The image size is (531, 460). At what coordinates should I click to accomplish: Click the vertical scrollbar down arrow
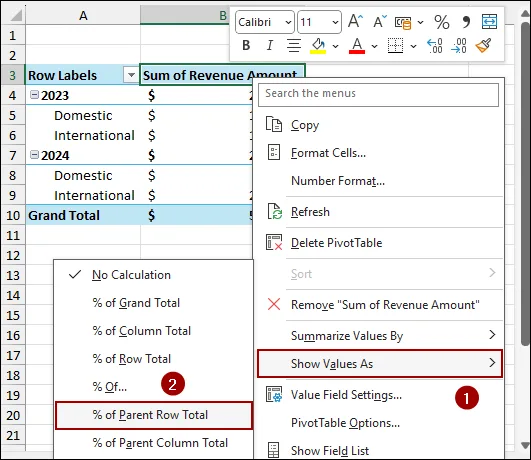coord(525,445)
